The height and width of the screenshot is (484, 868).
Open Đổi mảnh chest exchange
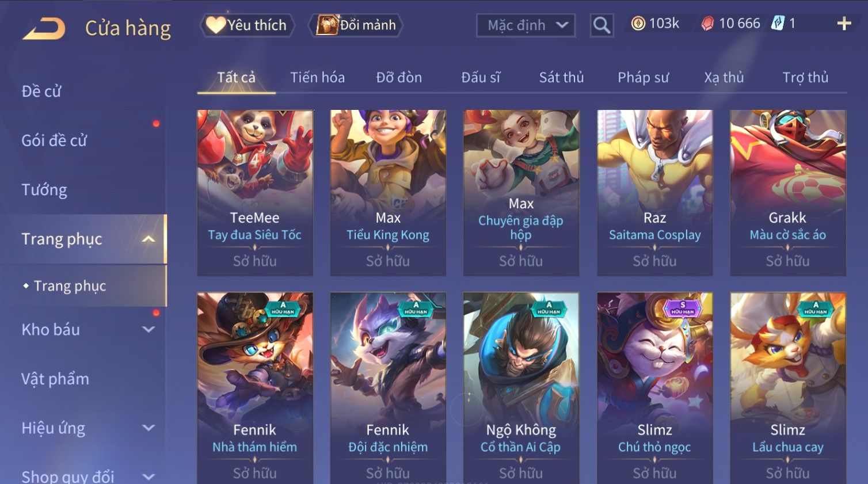pos(356,25)
